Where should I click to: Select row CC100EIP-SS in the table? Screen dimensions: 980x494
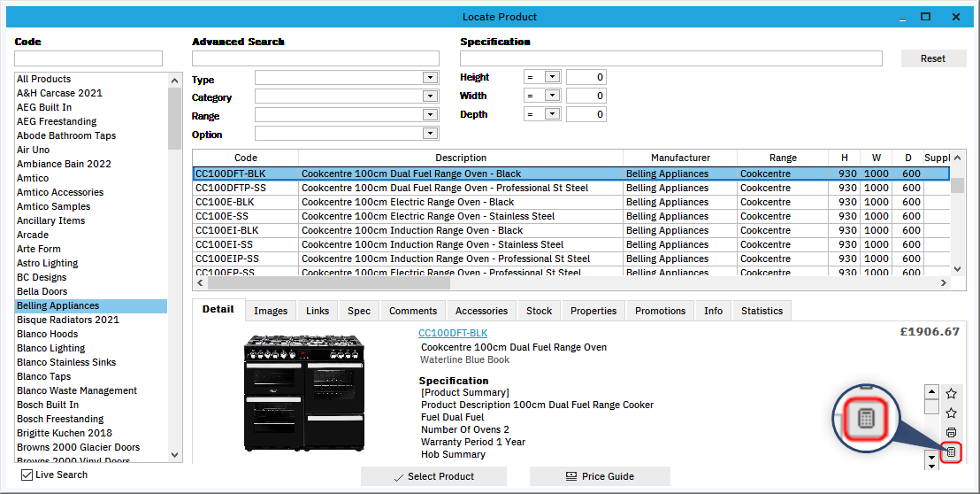tap(571, 259)
